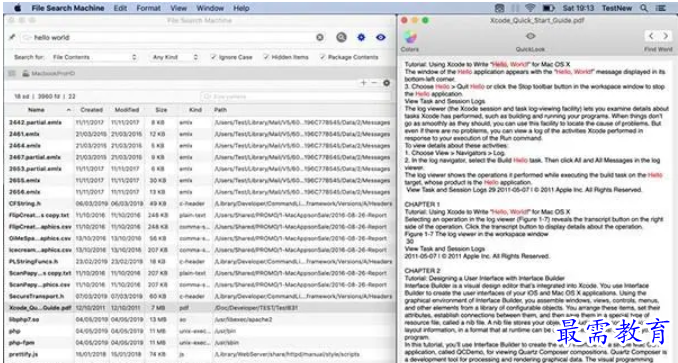The image size is (678, 363).
Task: Start search with the magnifier button
Action: 341,37
